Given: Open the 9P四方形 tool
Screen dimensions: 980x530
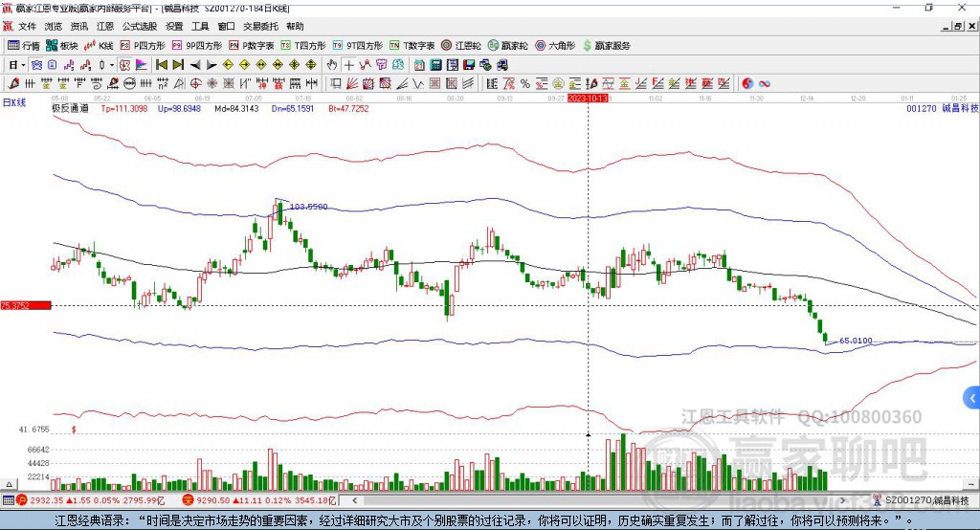Looking at the screenshot, I should pos(197,46).
